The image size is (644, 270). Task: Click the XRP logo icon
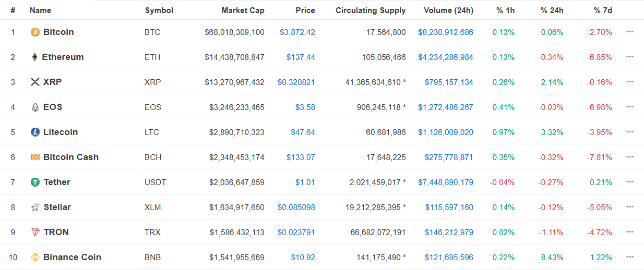[x=35, y=82]
